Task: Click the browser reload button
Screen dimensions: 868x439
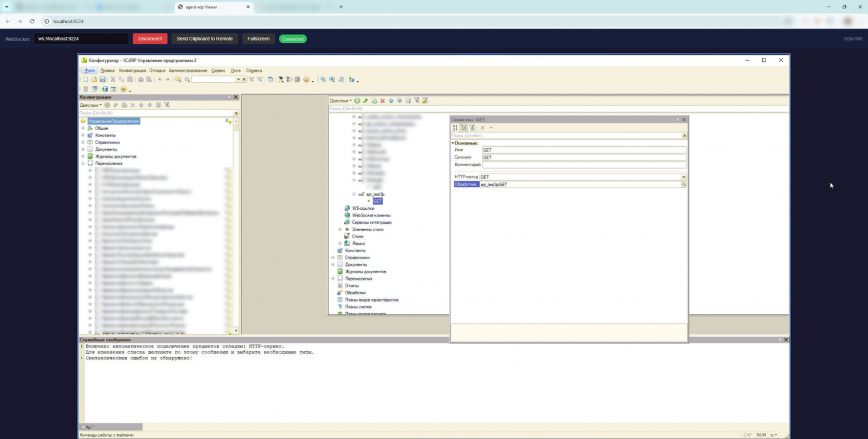Action: [x=32, y=21]
